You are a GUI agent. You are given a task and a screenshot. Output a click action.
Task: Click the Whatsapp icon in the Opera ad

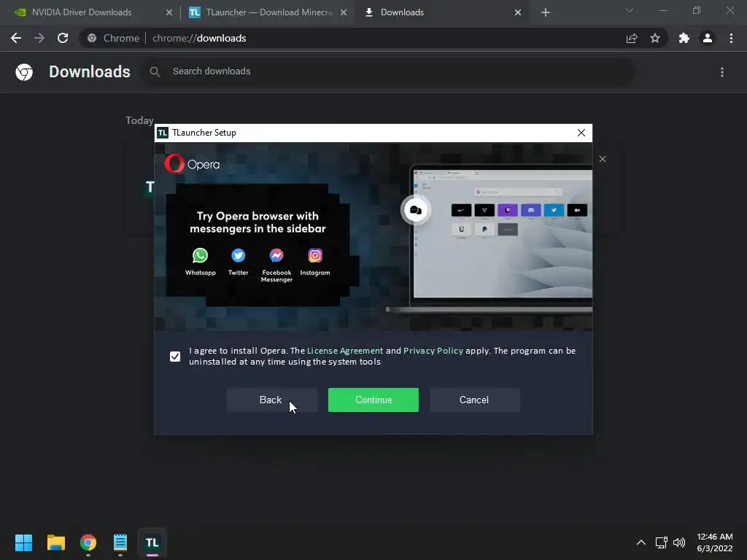click(x=200, y=256)
